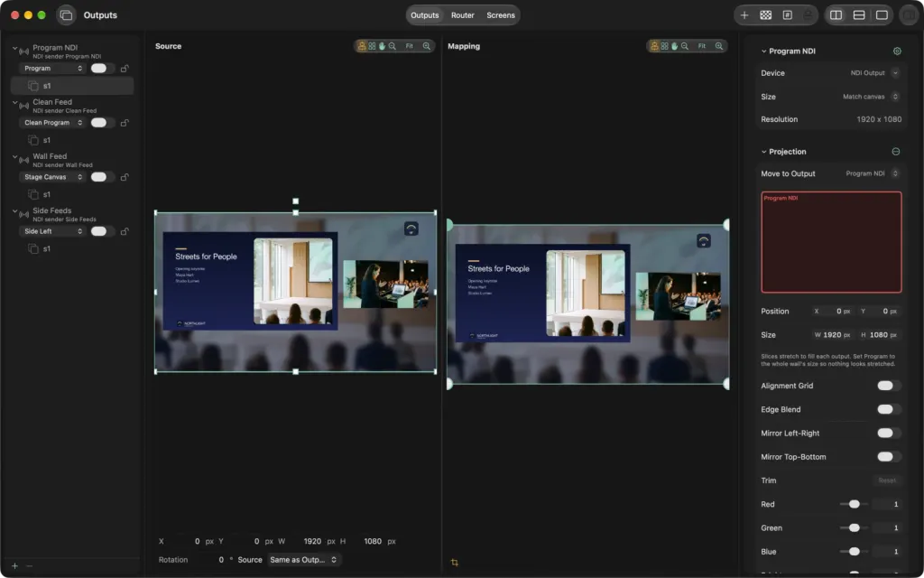Screen dimensions: 924x578
Task: Zoom out in the Mapping view
Action: pyautogui.click(x=685, y=46)
